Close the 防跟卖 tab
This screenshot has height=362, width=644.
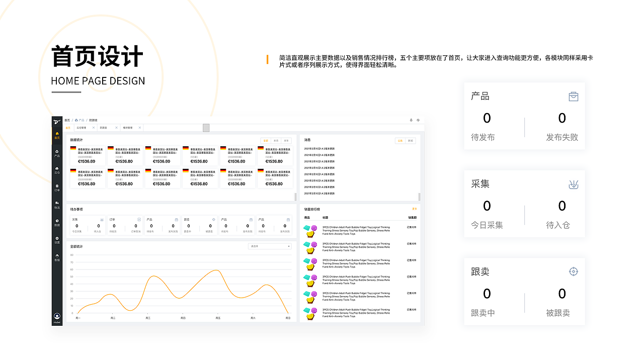117,128
